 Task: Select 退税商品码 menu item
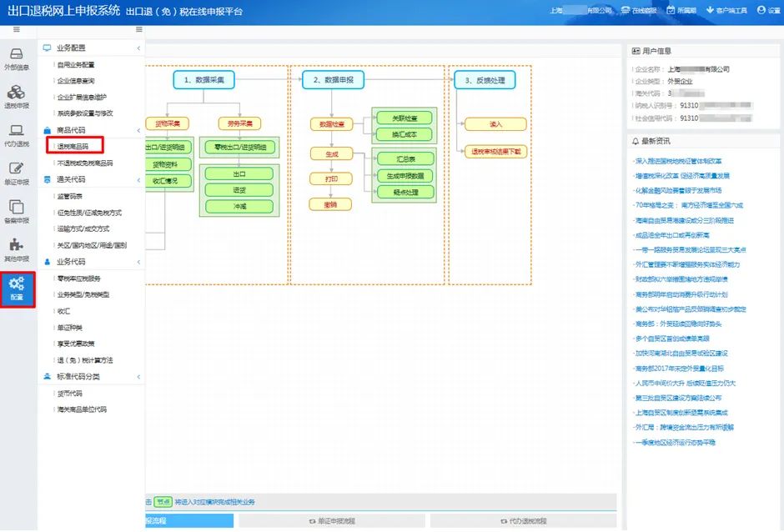coord(73,147)
